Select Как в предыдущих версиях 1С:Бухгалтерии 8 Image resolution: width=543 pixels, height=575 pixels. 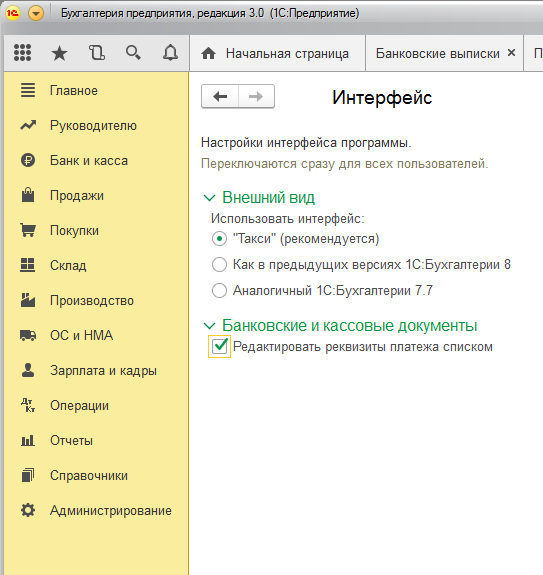219,264
